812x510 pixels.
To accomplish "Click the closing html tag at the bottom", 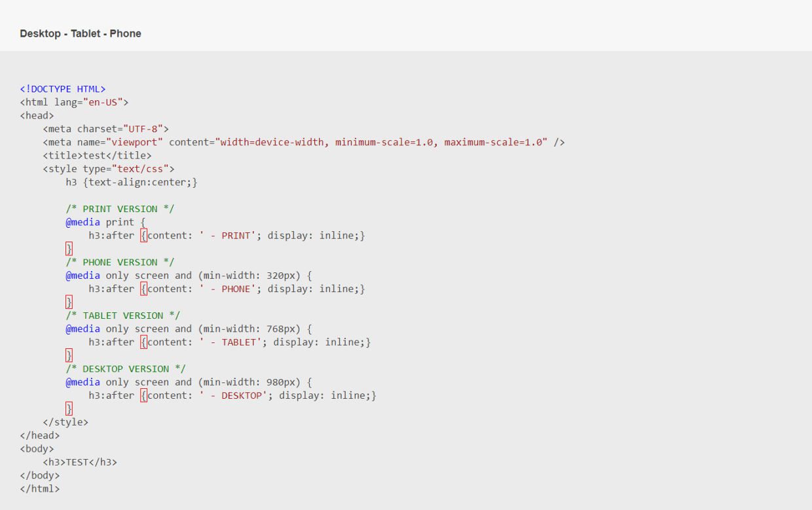I will point(40,488).
